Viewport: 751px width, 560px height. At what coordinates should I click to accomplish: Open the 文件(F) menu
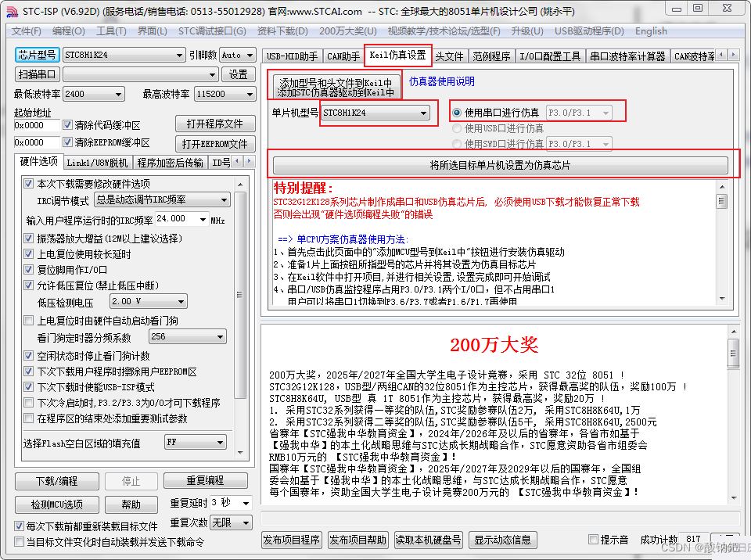tap(27, 31)
